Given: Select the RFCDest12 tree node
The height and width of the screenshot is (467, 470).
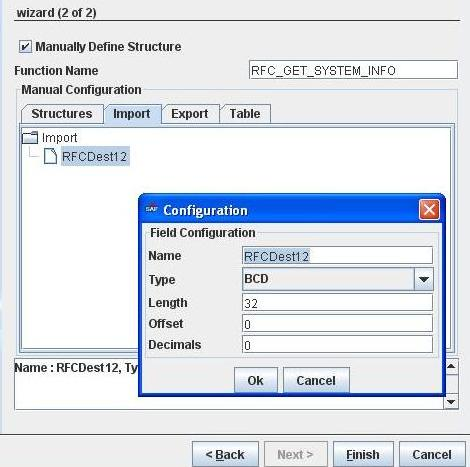Looking at the screenshot, I should pyautogui.click(x=95, y=156).
